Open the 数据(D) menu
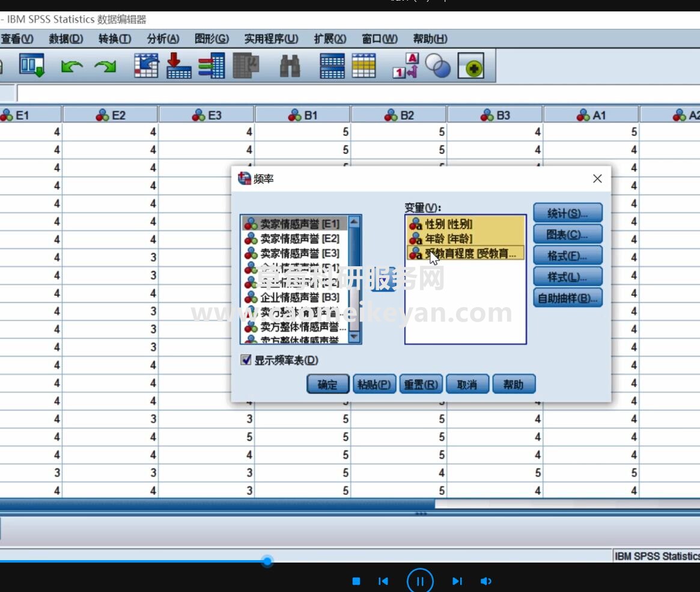The height and width of the screenshot is (592, 700). (66, 39)
